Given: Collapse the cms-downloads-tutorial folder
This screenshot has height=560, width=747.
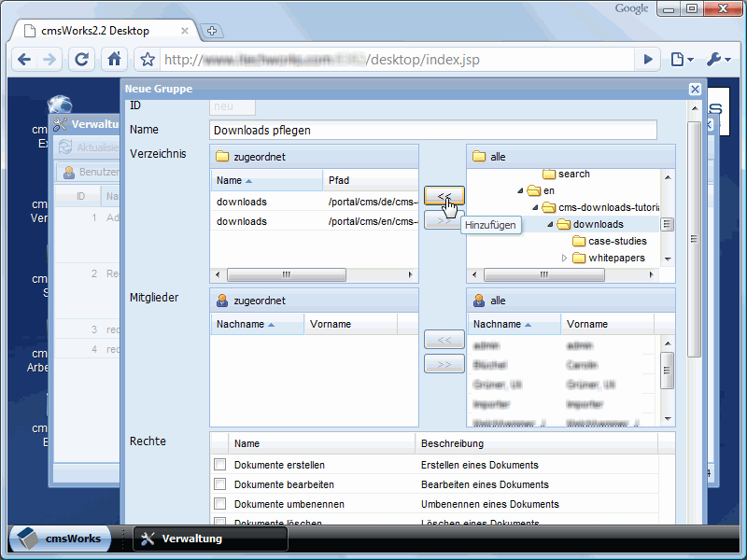Looking at the screenshot, I should click(x=535, y=207).
